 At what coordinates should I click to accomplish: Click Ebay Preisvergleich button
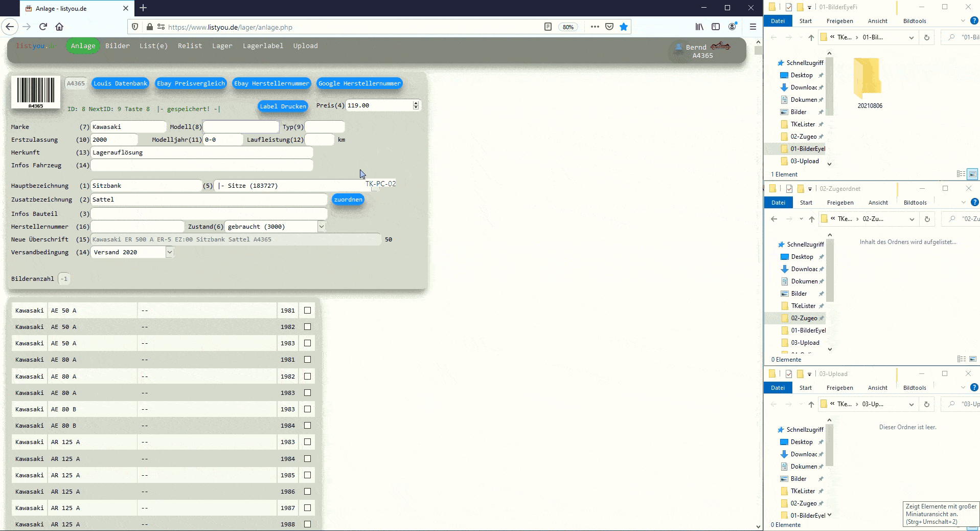tap(191, 83)
